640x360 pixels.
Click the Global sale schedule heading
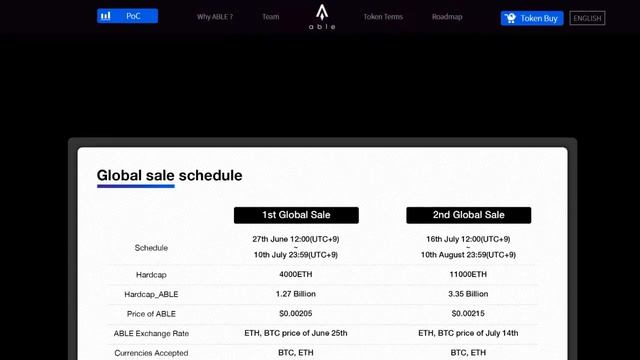(x=169, y=176)
